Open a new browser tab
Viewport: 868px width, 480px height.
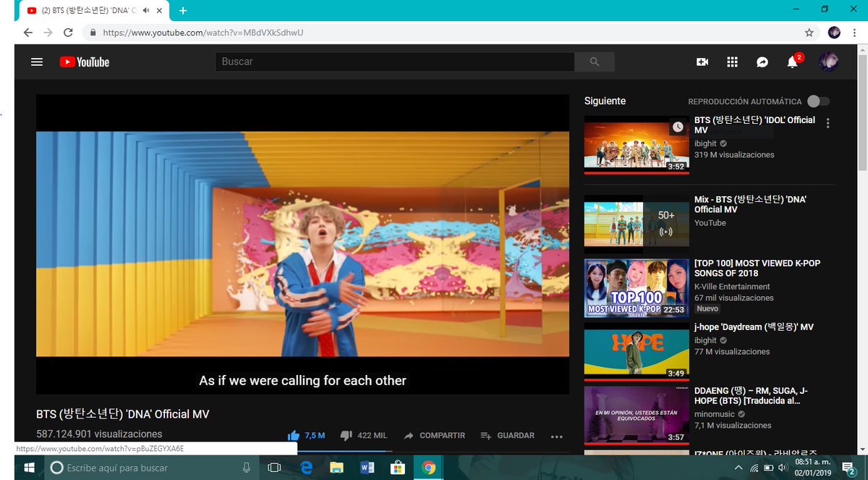[x=183, y=11]
